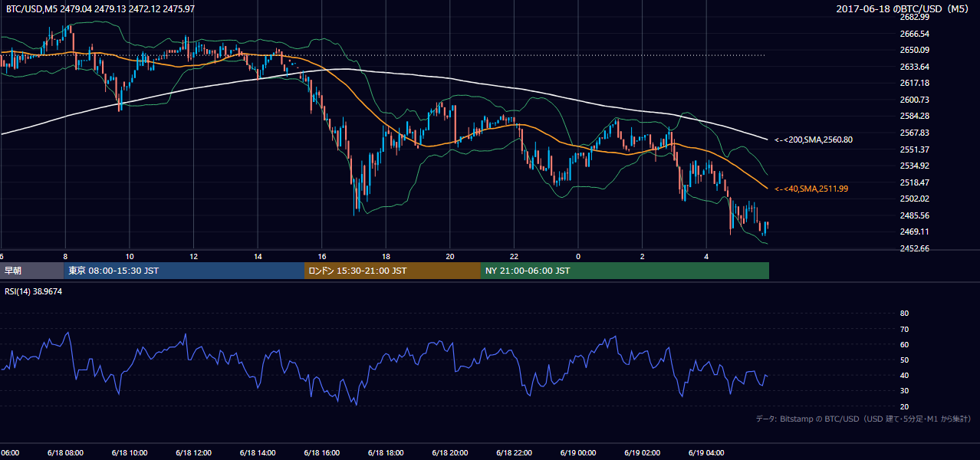Image resolution: width=980 pixels, height=460 pixels.
Task: Click the 6/18 12:00 time label
Action: coord(193,452)
